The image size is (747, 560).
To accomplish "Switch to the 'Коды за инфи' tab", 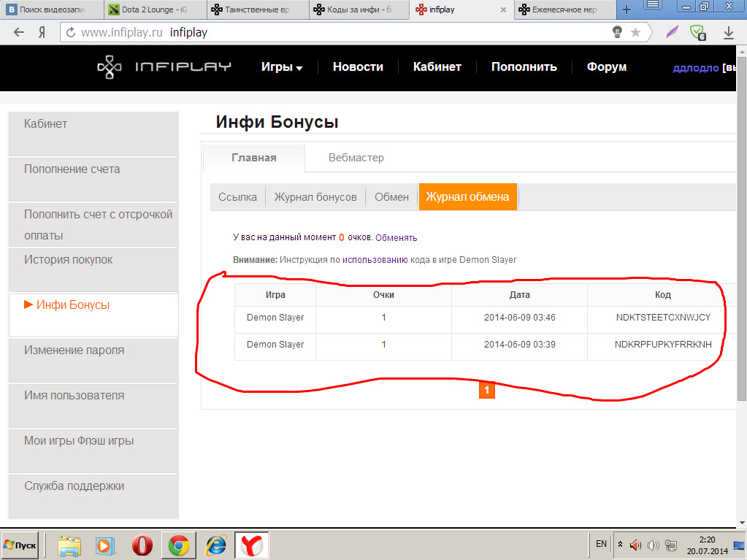I will pyautogui.click(x=360, y=9).
